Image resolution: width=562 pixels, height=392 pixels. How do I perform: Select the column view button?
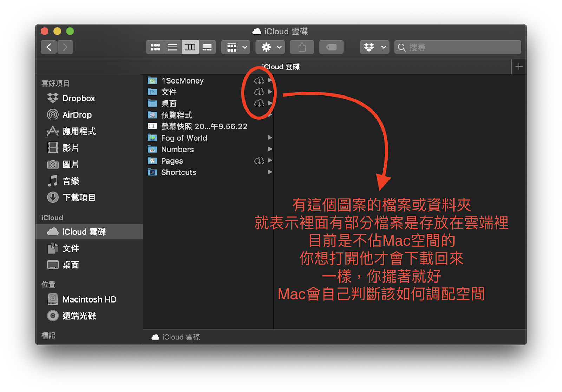click(190, 47)
